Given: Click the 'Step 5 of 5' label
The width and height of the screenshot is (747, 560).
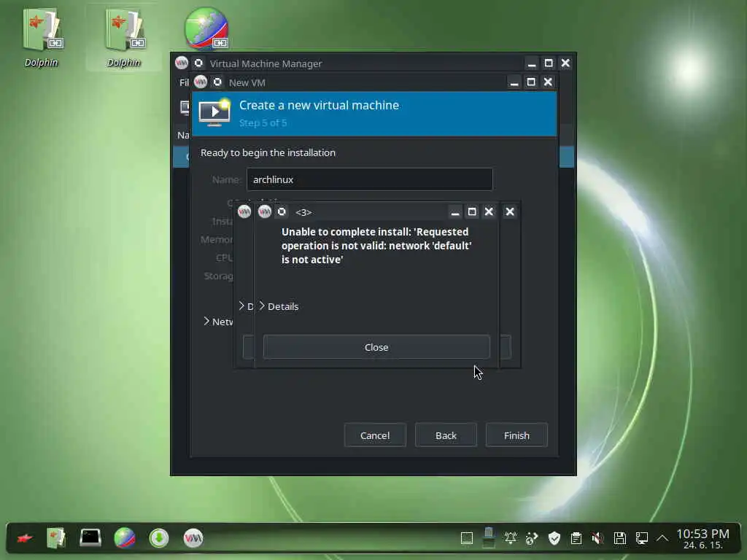Looking at the screenshot, I should [x=263, y=122].
